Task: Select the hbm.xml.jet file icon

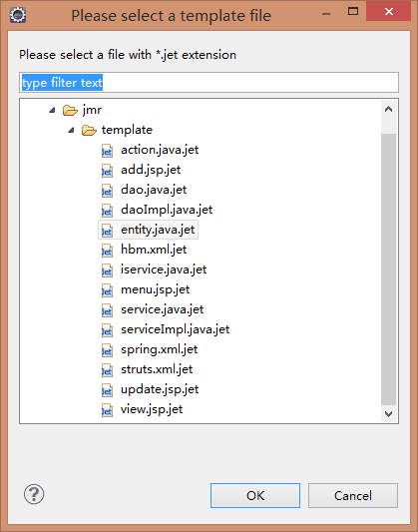Action: (107, 251)
